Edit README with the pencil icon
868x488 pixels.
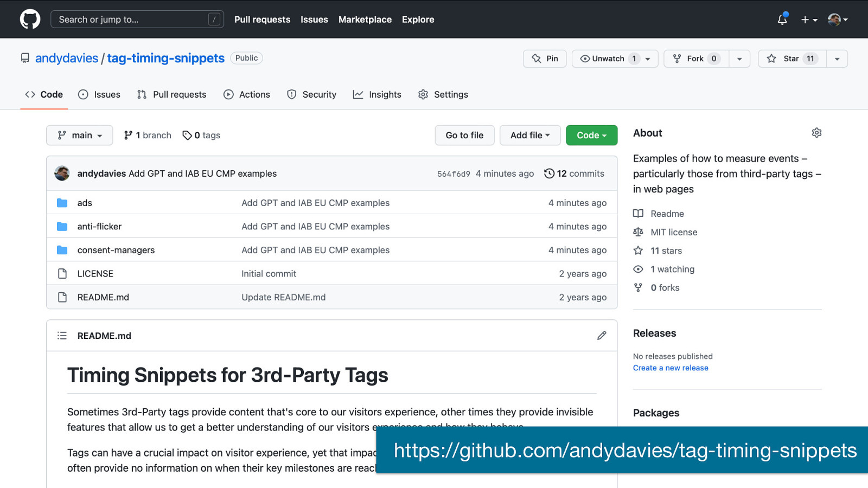(x=602, y=336)
